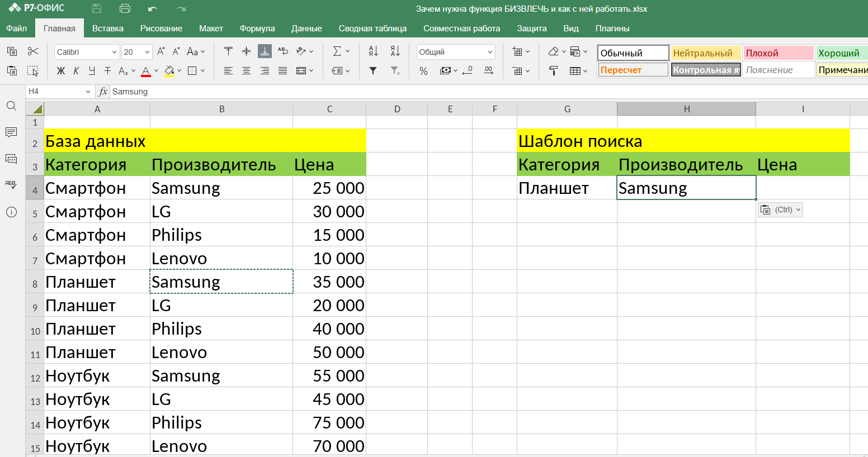
Task: Apply the Нейтральный cell style
Action: coord(706,53)
